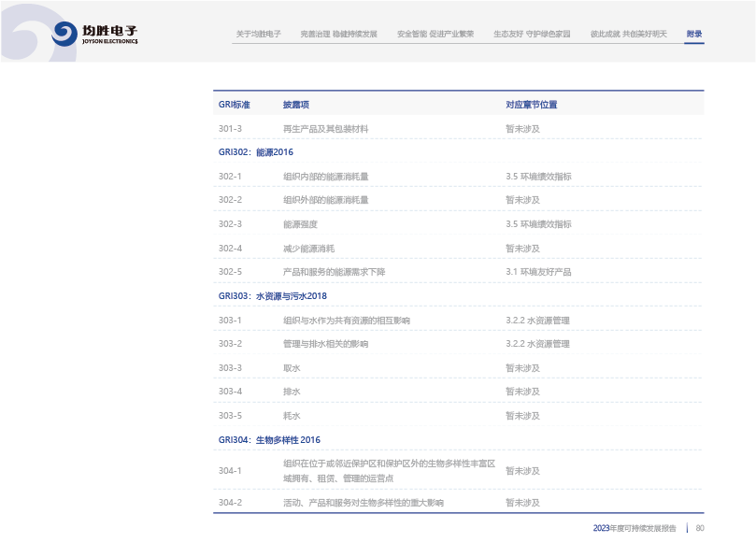
Task: Open 3.2.2 水资源管理 reference for 303-1
Action: point(537,321)
